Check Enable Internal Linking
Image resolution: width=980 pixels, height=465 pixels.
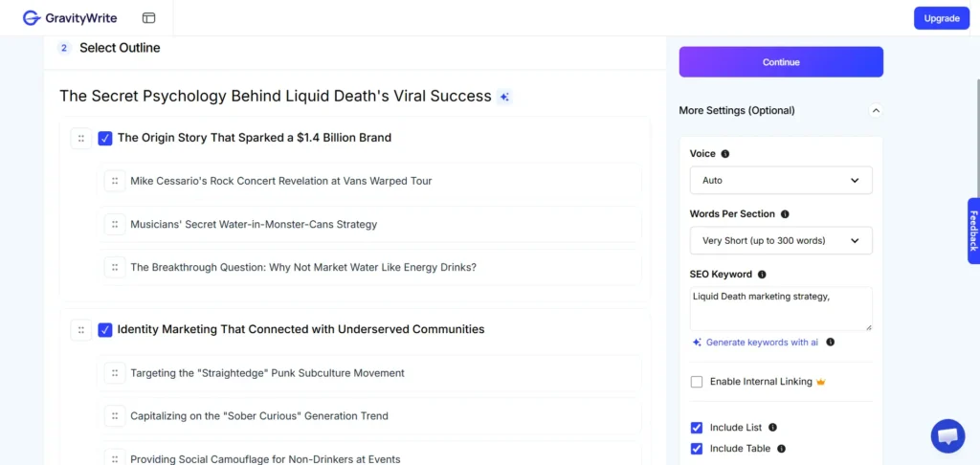pyautogui.click(x=697, y=382)
